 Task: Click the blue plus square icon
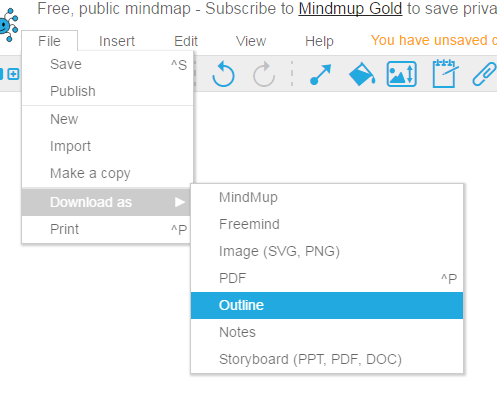pyautogui.click(x=13, y=74)
